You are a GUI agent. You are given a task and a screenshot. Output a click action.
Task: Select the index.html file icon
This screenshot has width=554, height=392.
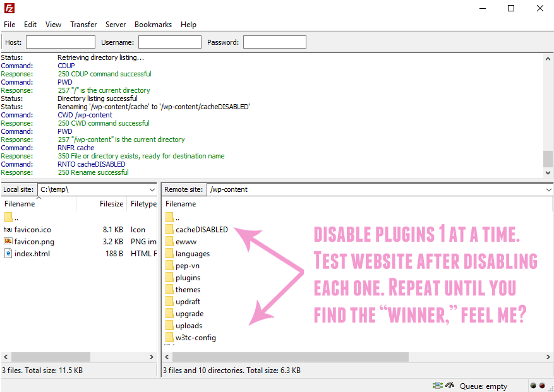point(8,254)
